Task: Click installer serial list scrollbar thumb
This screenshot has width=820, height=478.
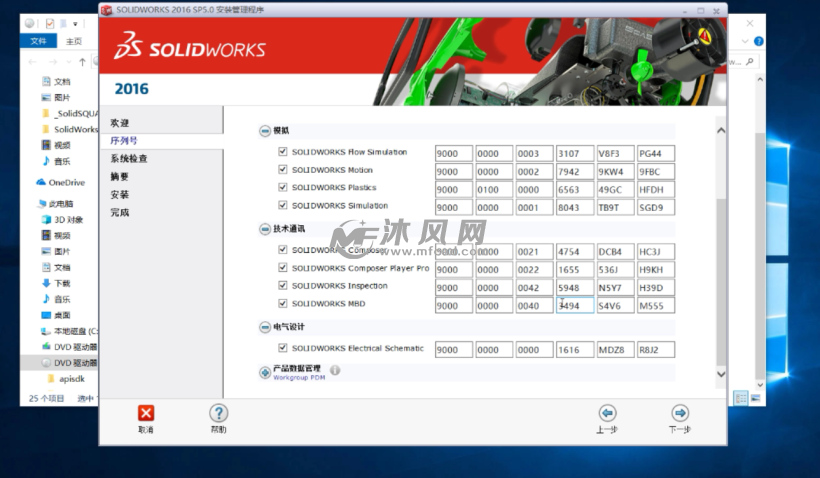Action: point(721,282)
